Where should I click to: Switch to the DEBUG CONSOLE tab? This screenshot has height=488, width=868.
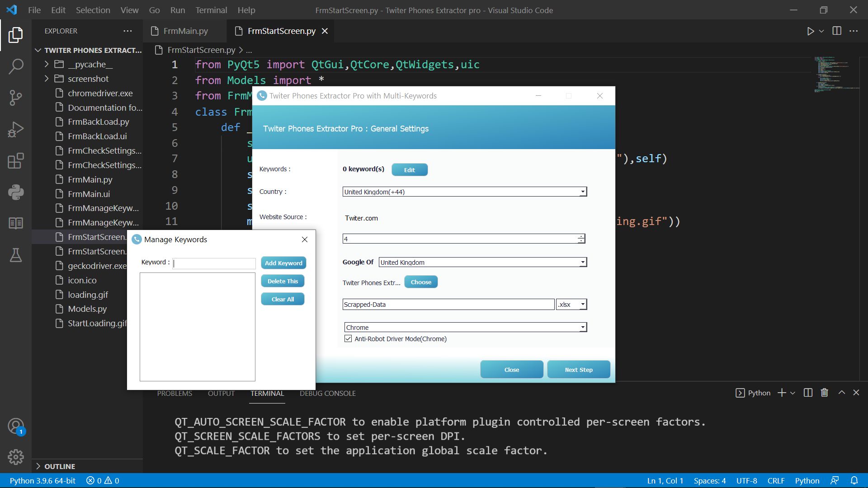327,393
